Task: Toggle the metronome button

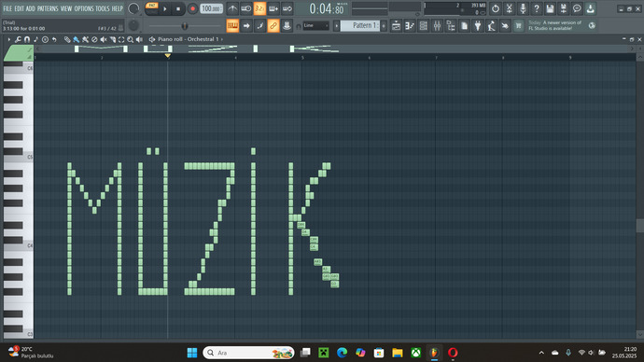Action: [x=232, y=8]
